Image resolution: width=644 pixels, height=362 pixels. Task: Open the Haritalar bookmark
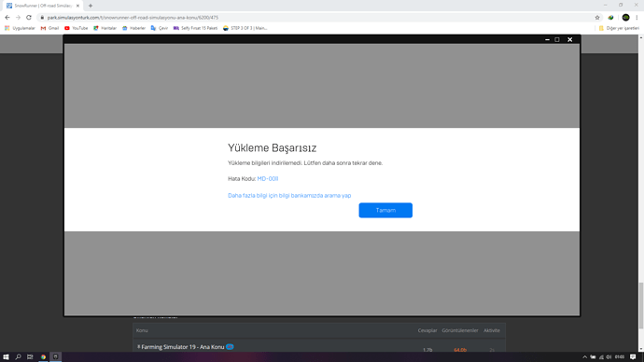[x=105, y=28]
